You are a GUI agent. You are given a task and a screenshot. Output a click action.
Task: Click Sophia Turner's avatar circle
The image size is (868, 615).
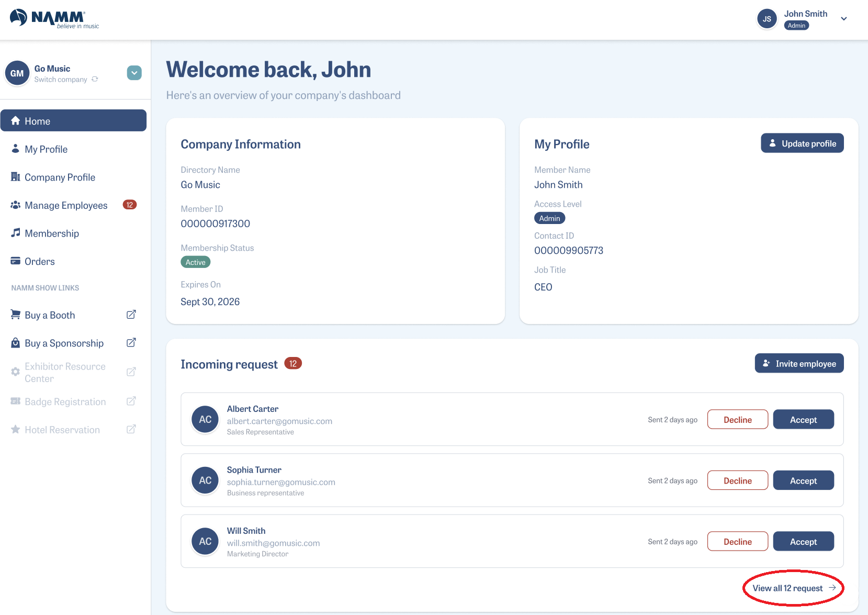(x=205, y=480)
